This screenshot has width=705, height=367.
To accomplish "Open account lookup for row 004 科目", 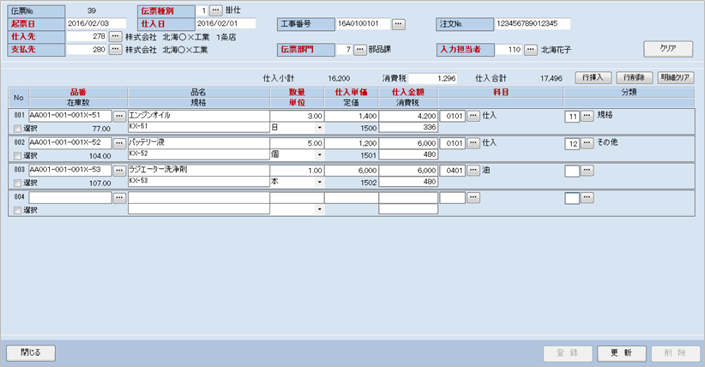I will [473, 197].
